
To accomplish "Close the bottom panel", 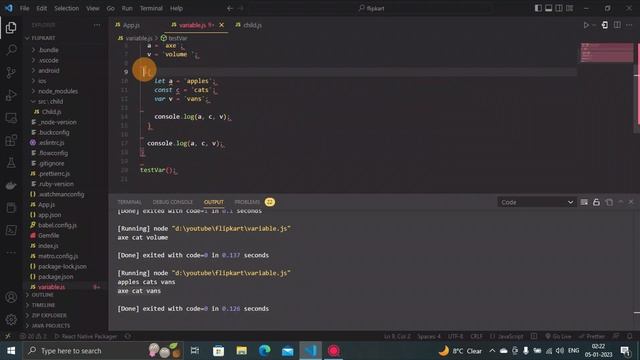I will tap(631, 202).
